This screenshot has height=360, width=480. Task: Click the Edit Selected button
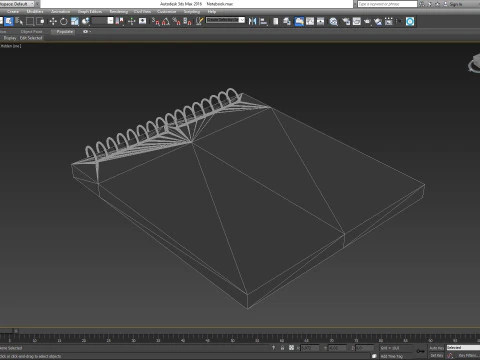click(x=31, y=38)
